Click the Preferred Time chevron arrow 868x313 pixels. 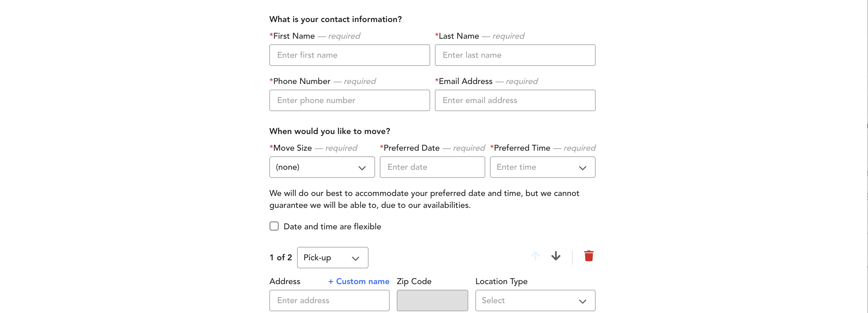[582, 168]
